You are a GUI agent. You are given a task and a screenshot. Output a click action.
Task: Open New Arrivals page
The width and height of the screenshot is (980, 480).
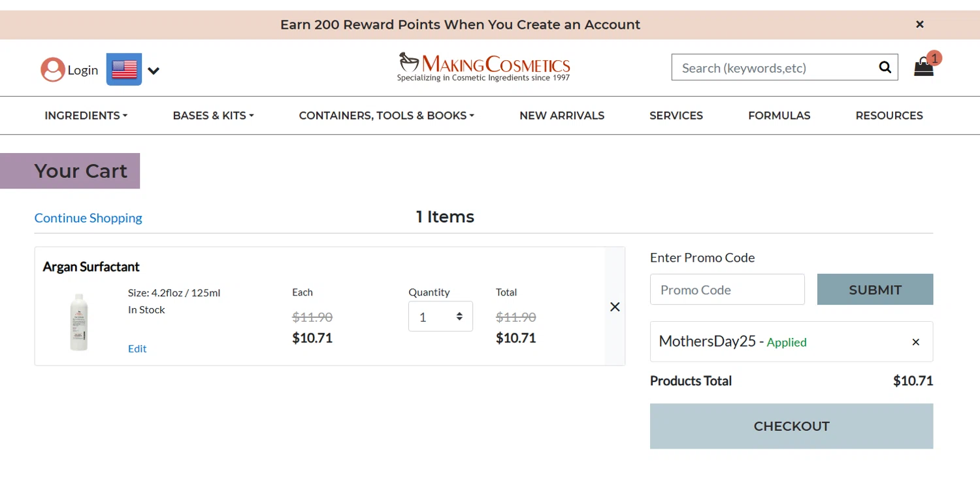tap(562, 116)
